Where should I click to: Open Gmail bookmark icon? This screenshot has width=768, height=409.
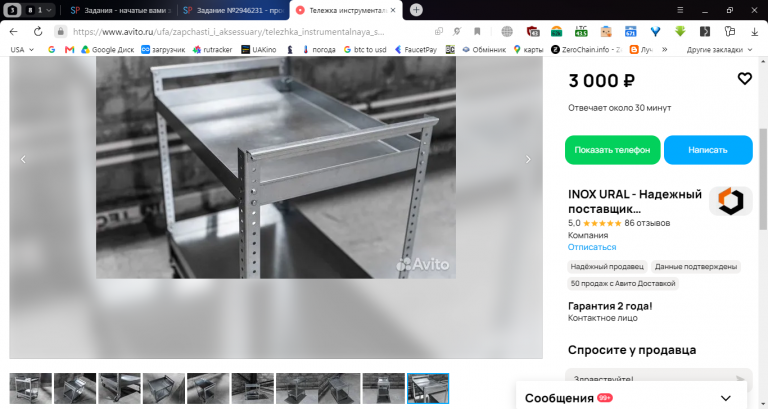(69, 49)
